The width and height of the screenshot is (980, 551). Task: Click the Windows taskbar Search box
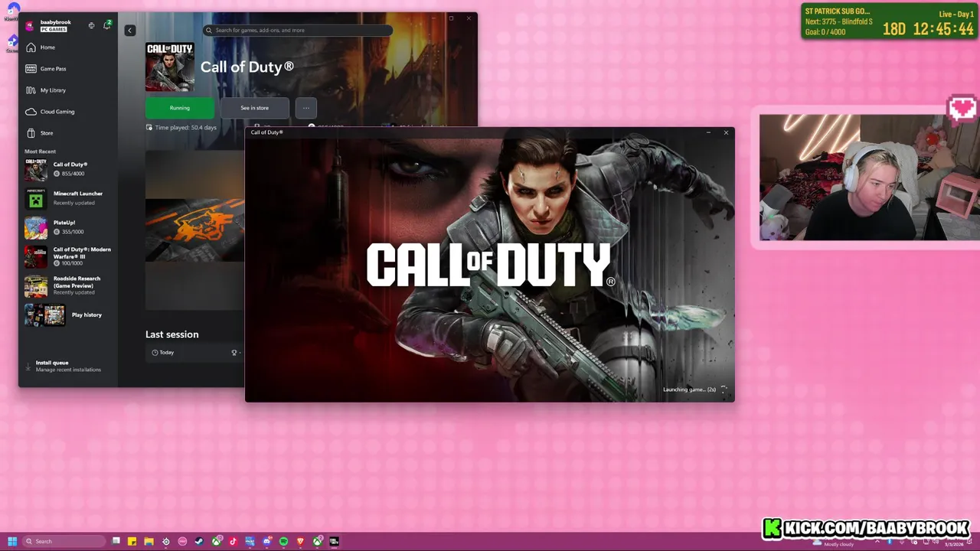(x=64, y=542)
